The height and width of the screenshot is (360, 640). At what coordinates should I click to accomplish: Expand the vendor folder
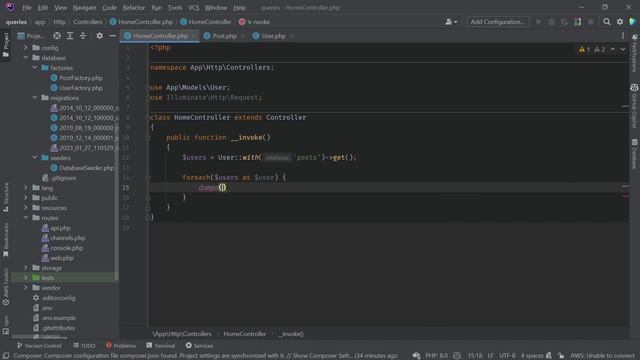26,288
